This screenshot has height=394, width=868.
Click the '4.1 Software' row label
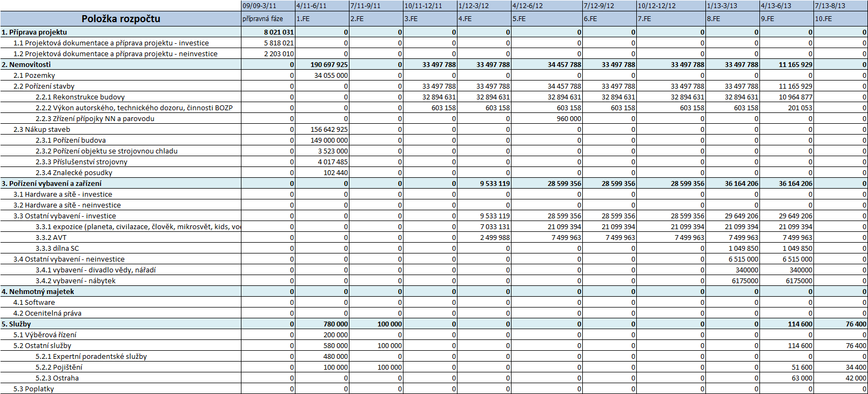click(x=34, y=302)
